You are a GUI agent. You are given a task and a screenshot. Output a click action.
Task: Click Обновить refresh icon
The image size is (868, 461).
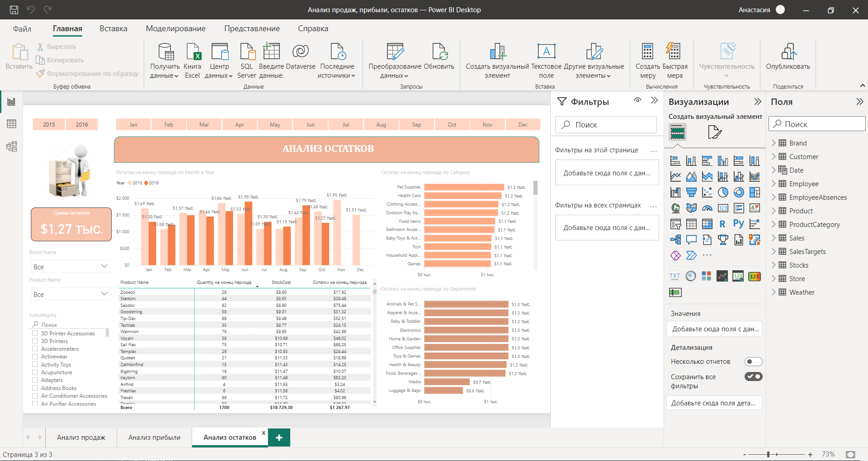click(439, 52)
